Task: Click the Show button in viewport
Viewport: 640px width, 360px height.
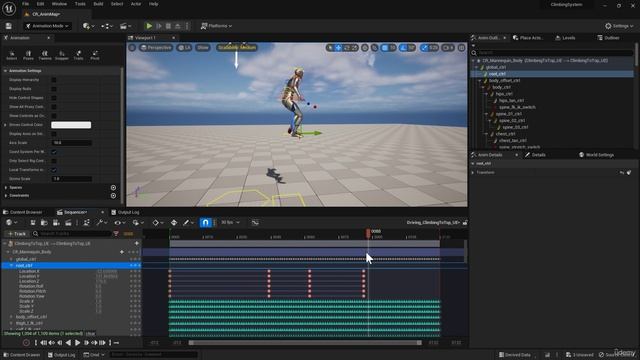Action: pos(202,48)
